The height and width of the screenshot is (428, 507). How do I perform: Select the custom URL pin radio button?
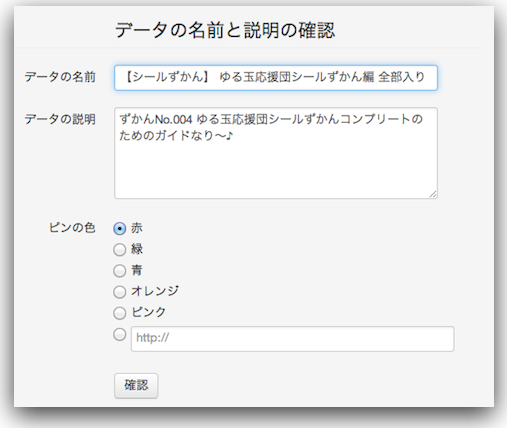[119, 334]
